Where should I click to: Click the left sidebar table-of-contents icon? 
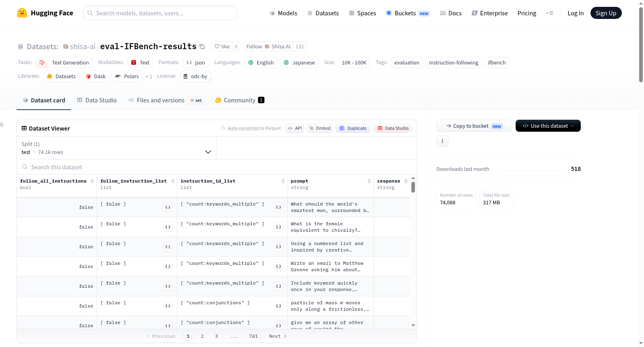click(x=2, y=125)
